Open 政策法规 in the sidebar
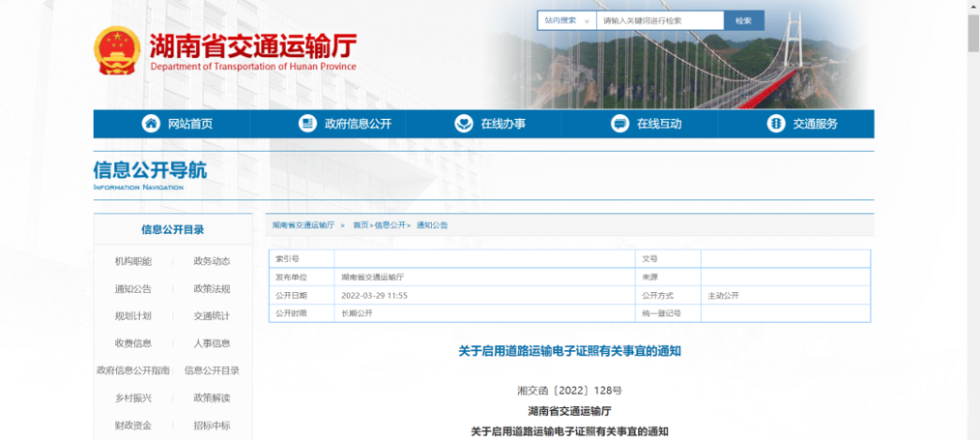 212,289
